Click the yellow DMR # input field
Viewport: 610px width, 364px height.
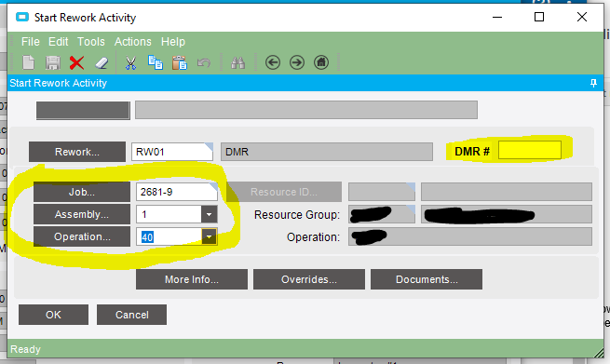point(530,150)
